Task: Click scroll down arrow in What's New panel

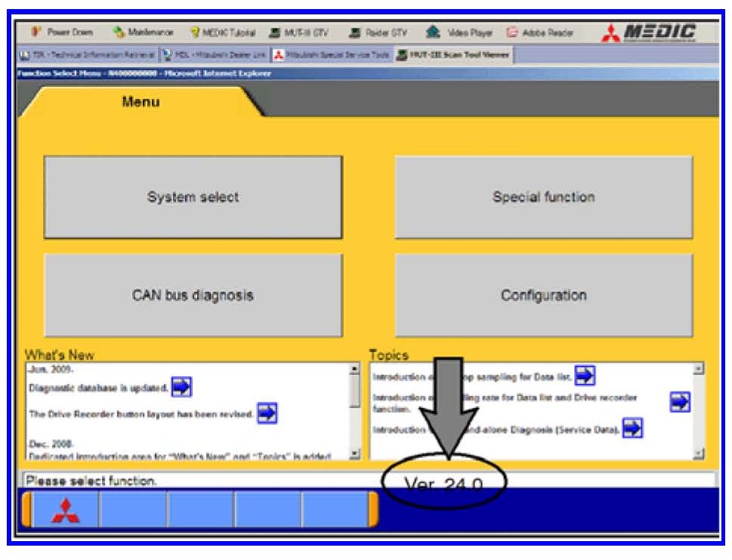Action: point(355,453)
